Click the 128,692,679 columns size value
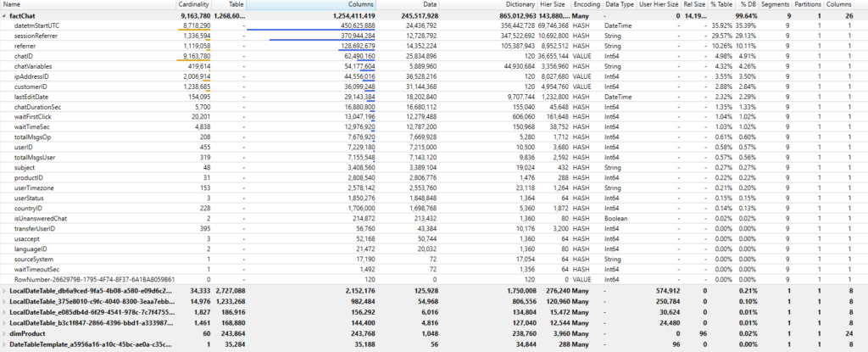The image size is (868, 352). tap(358, 46)
